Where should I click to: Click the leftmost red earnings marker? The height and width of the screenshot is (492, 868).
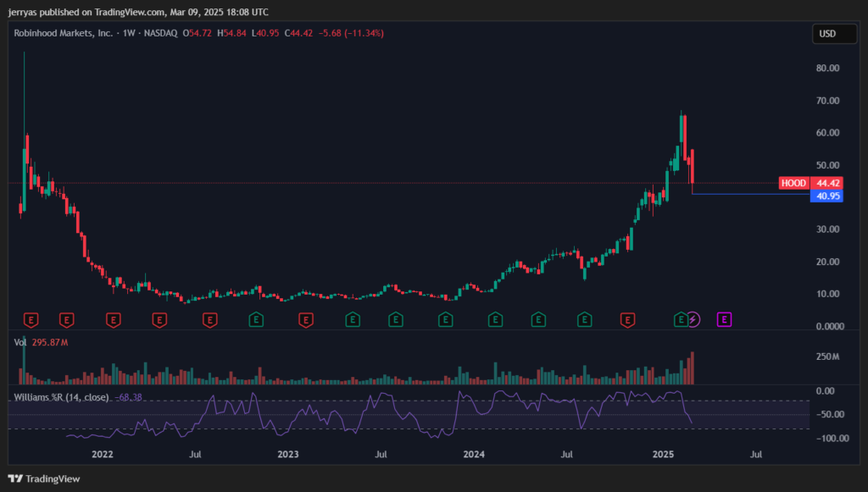pos(31,319)
